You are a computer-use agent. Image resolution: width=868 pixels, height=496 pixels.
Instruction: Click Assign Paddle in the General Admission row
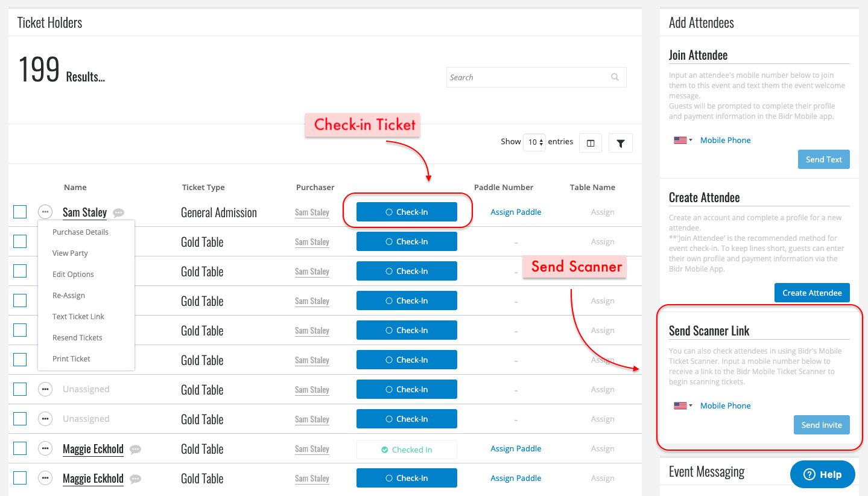[x=516, y=212]
